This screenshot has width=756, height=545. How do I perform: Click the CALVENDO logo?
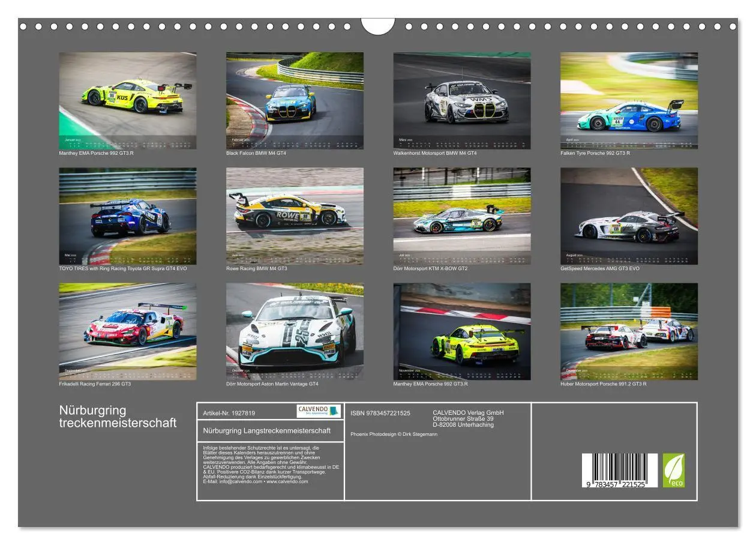(319, 411)
